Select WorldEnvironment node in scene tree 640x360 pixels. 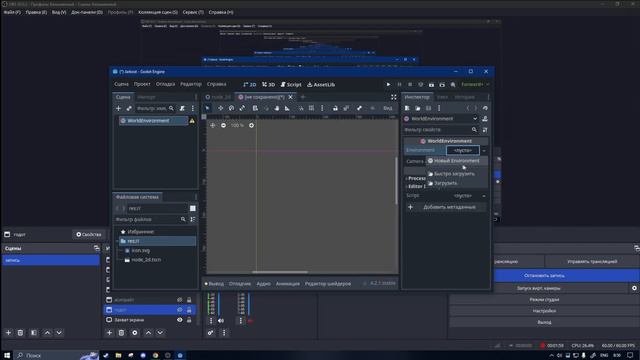153,121
